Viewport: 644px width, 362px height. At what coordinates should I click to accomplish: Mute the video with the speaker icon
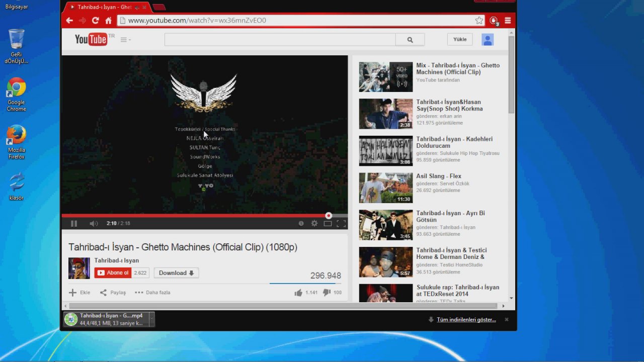pyautogui.click(x=94, y=223)
